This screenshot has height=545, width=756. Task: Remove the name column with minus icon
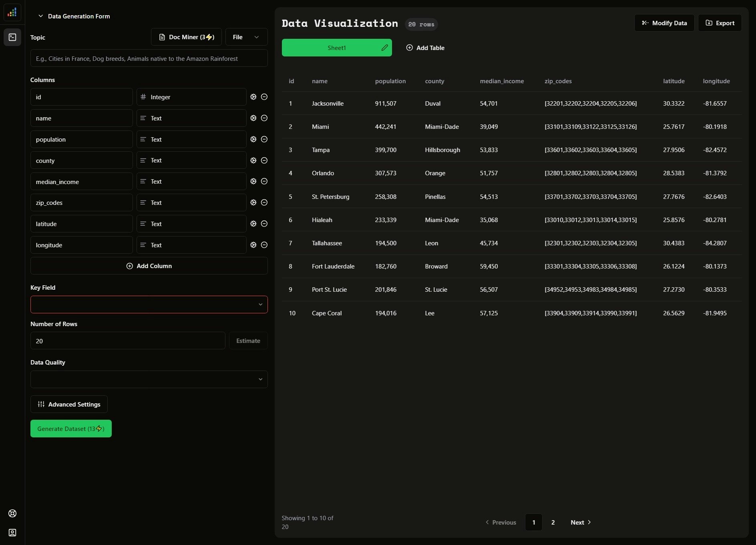(x=264, y=118)
